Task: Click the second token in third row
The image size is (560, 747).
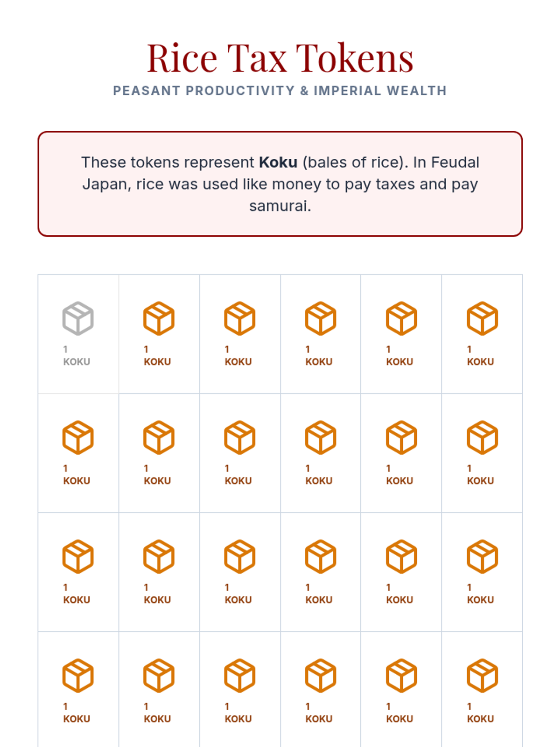Action: [159, 571]
